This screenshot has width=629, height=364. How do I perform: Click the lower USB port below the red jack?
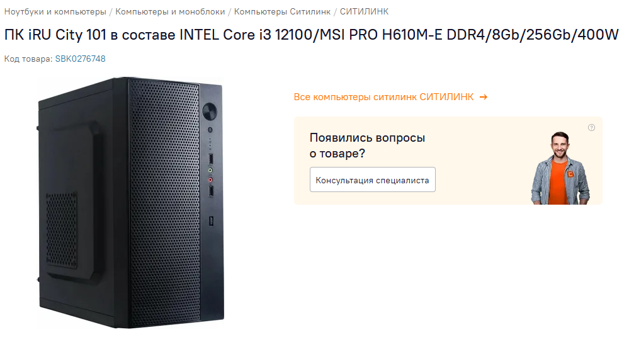click(x=211, y=190)
